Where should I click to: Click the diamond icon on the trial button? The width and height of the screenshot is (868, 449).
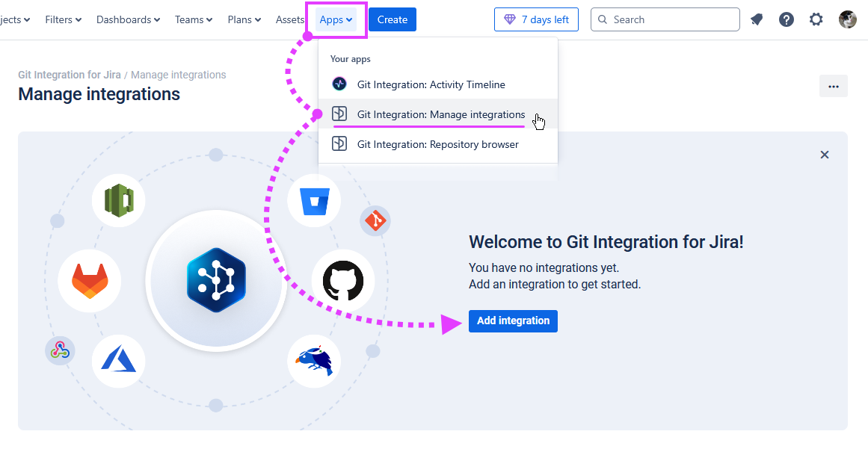[510, 19]
